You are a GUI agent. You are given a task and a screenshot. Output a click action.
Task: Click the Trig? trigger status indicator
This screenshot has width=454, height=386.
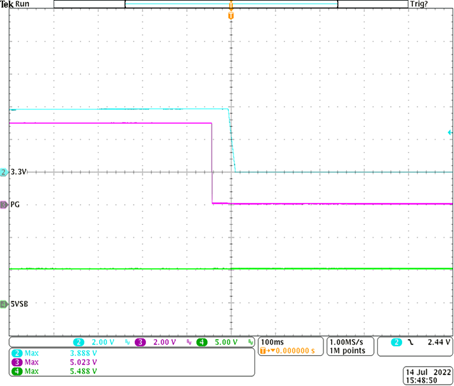tap(419, 4)
